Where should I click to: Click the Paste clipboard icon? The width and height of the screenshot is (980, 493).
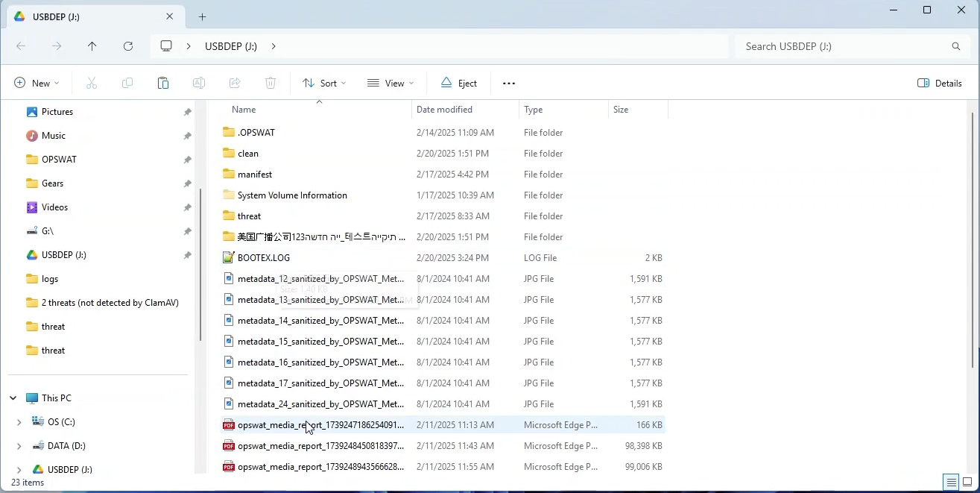click(163, 83)
